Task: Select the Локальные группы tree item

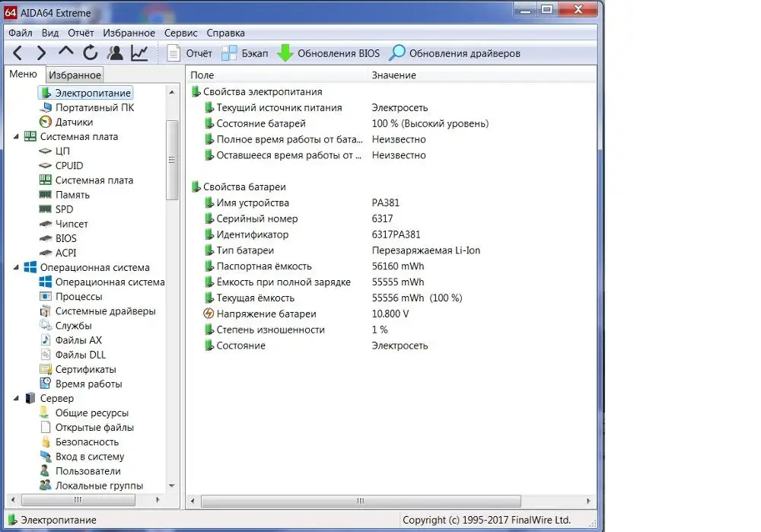Action: pos(91,486)
